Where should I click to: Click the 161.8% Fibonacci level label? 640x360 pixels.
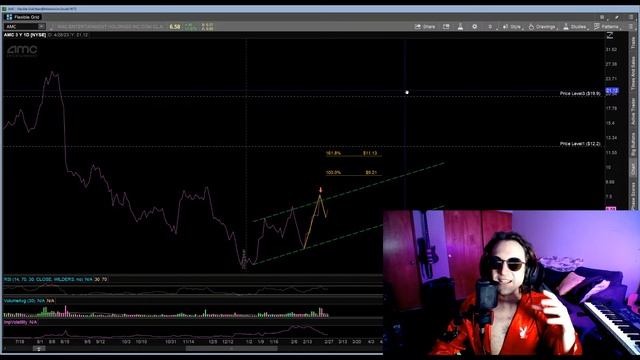(x=333, y=153)
